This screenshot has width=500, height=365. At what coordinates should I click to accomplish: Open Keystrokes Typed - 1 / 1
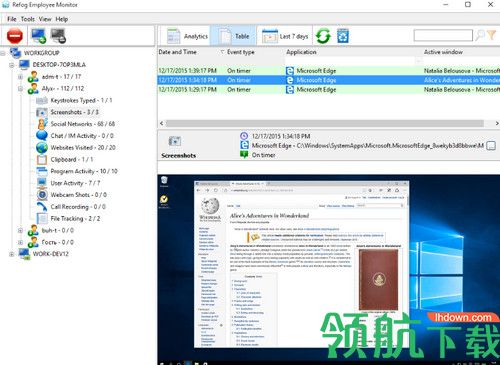point(81,100)
